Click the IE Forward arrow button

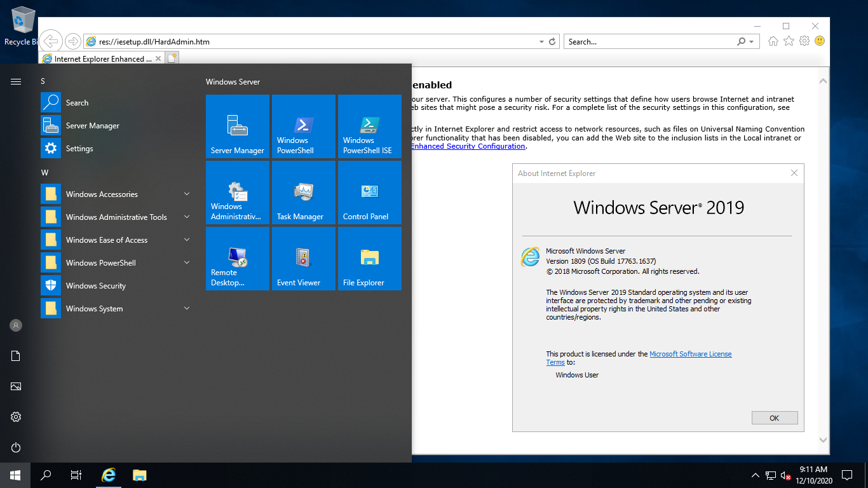[73, 41]
